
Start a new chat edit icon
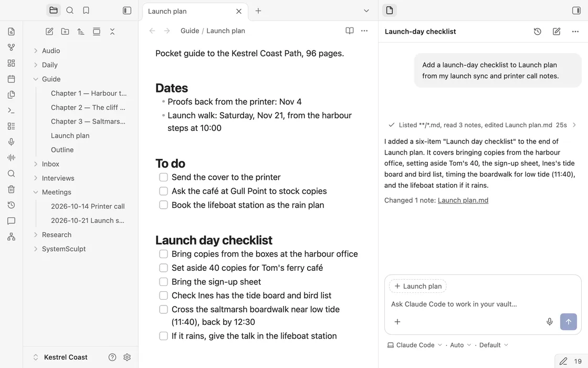pyautogui.click(x=556, y=32)
